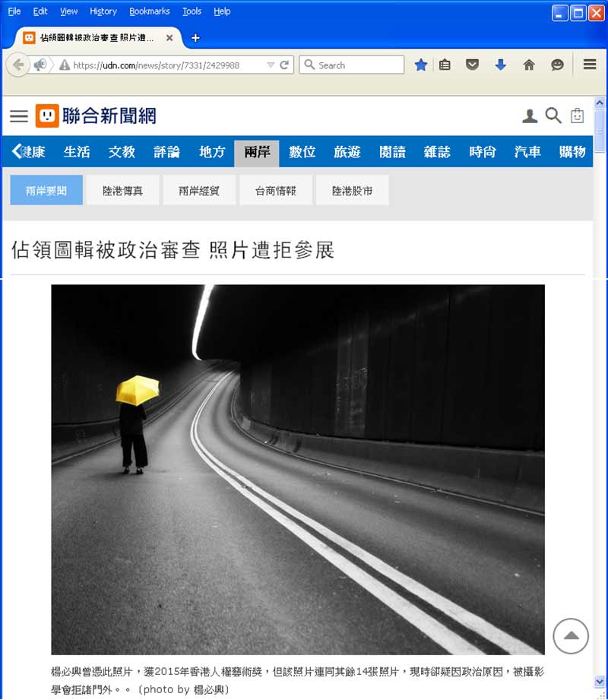This screenshot has height=700, width=608.
Task: Open a new tab with plus button
Action: pos(195,38)
